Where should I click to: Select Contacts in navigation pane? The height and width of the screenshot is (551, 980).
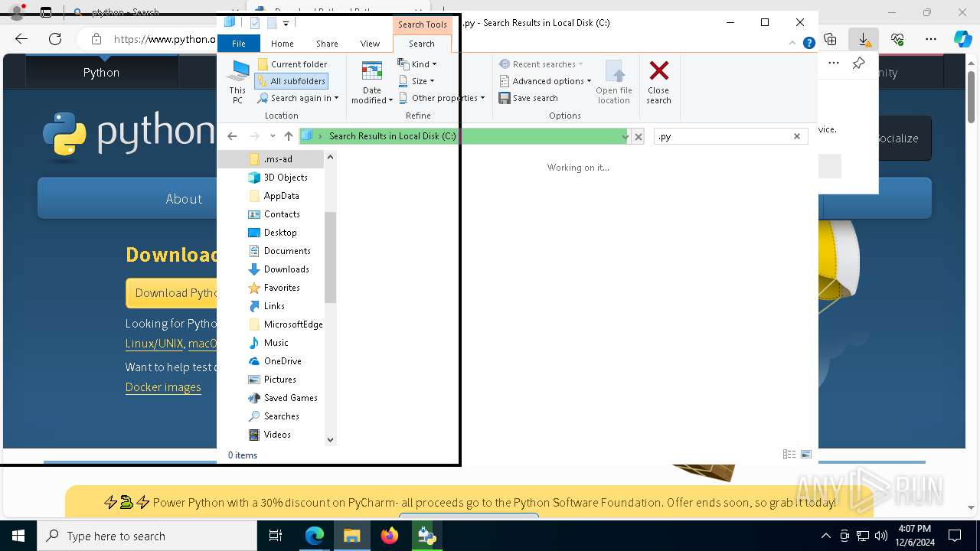(x=274, y=214)
